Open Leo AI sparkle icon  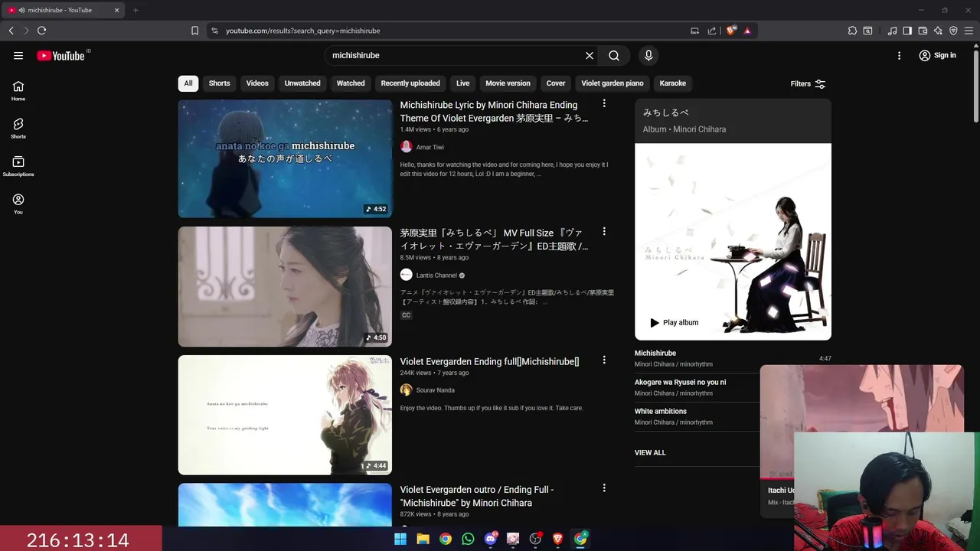(938, 31)
